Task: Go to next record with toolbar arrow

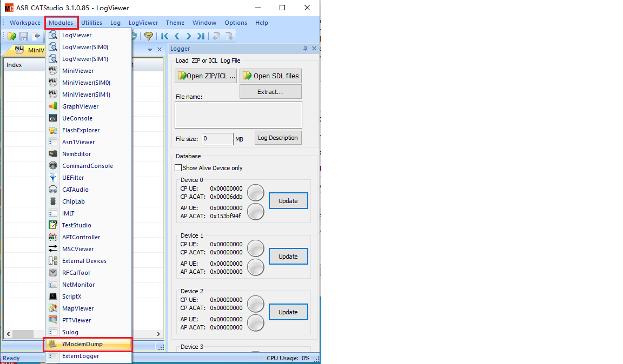Action: point(189,36)
